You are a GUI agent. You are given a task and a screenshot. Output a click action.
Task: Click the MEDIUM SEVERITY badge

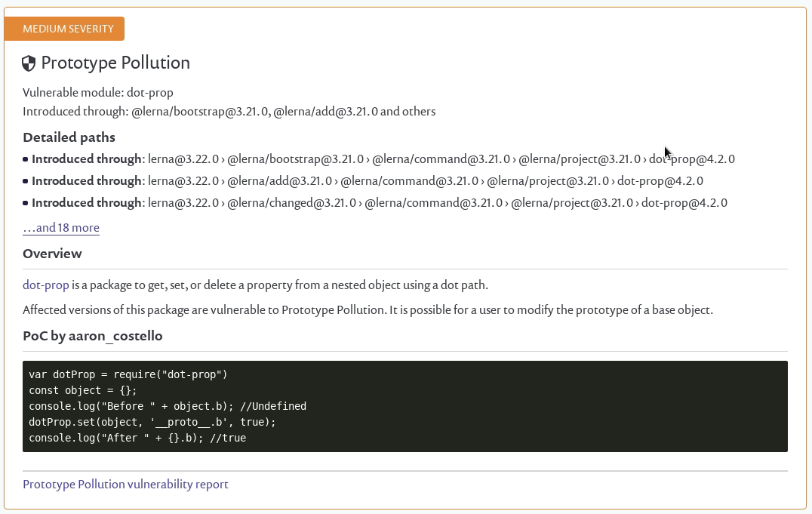click(x=64, y=29)
